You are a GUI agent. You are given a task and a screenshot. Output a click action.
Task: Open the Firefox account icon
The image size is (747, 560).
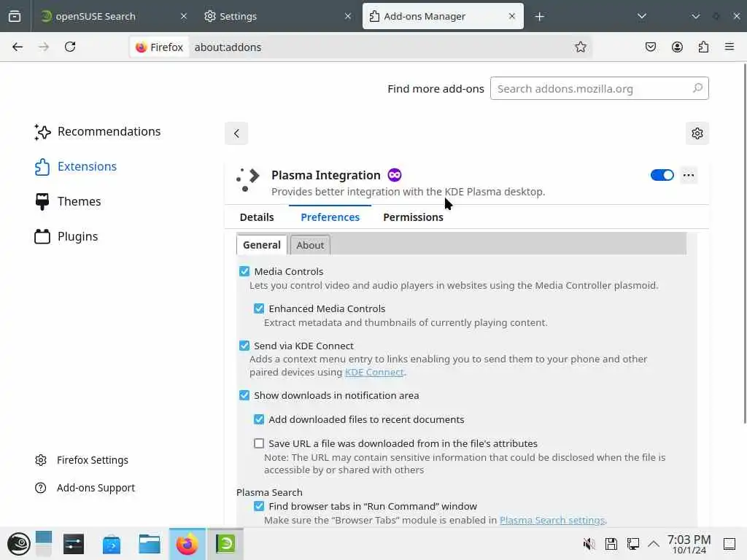click(x=677, y=47)
